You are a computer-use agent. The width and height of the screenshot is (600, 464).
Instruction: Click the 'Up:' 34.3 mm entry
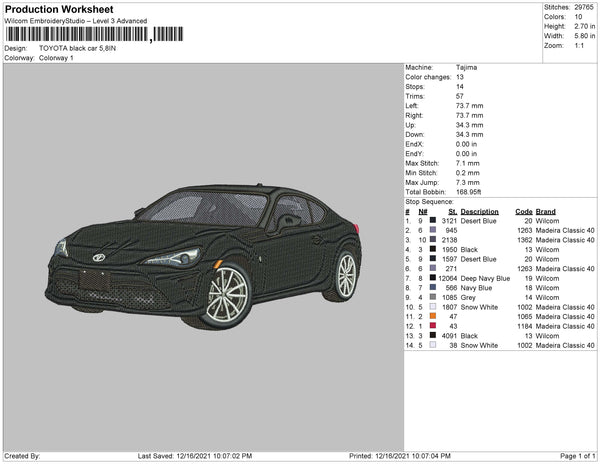pyautogui.click(x=444, y=125)
